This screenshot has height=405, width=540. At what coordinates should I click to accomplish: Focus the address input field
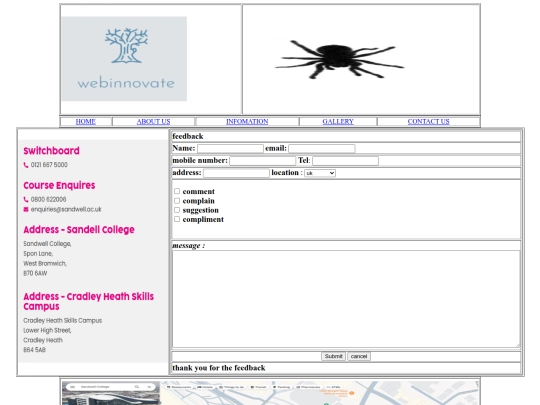(236, 173)
